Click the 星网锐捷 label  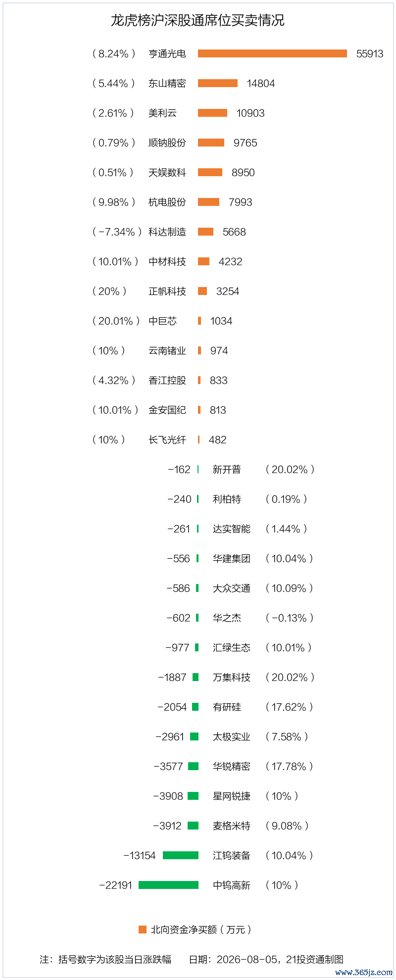pos(232,796)
